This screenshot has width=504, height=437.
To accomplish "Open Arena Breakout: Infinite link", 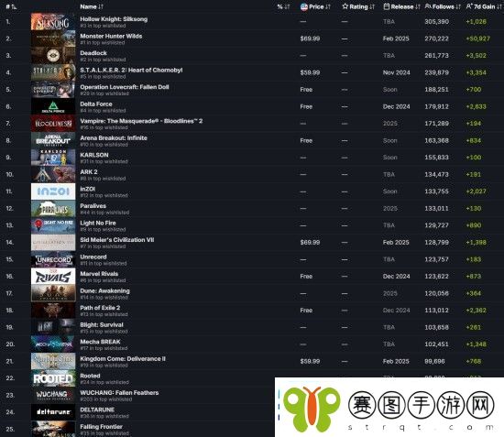I will point(114,137).
